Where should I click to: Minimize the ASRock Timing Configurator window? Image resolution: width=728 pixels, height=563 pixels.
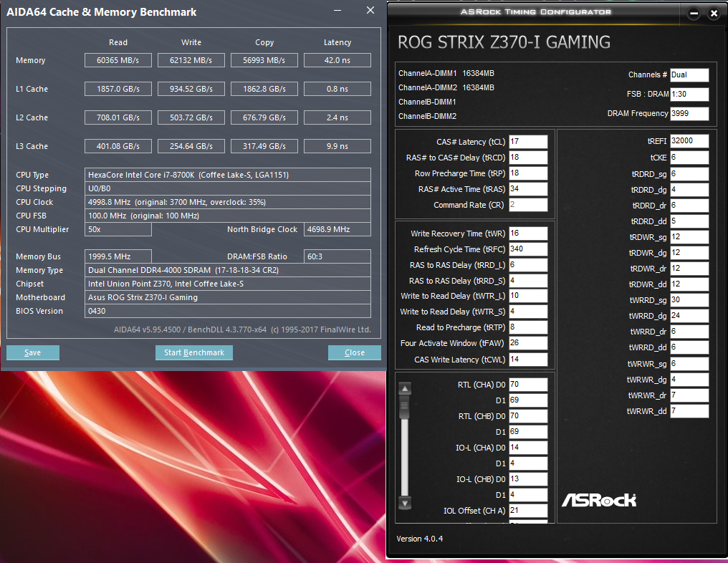coord(694,14)
